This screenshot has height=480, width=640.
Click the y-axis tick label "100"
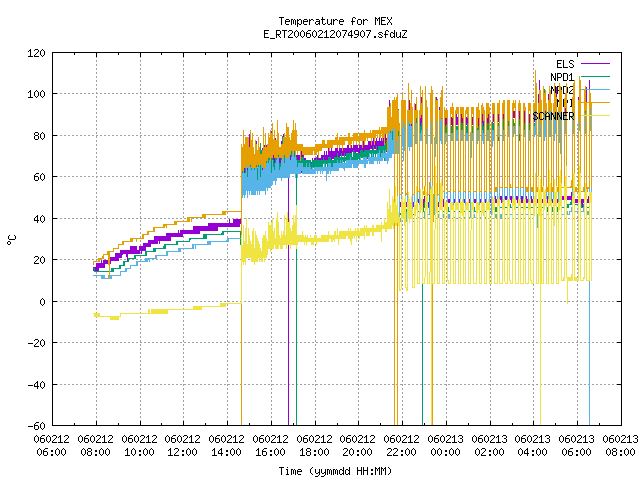[36, 94]
